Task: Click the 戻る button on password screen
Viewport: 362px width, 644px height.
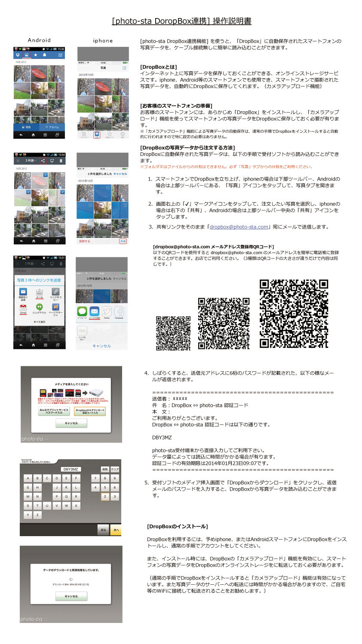Action: click(x=104, y=530)
